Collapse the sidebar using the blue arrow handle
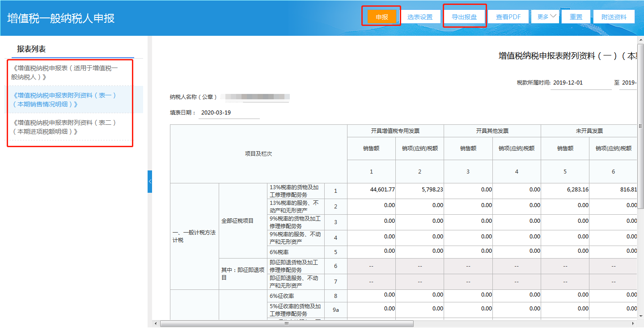644x331 pixels. [150, 181]
